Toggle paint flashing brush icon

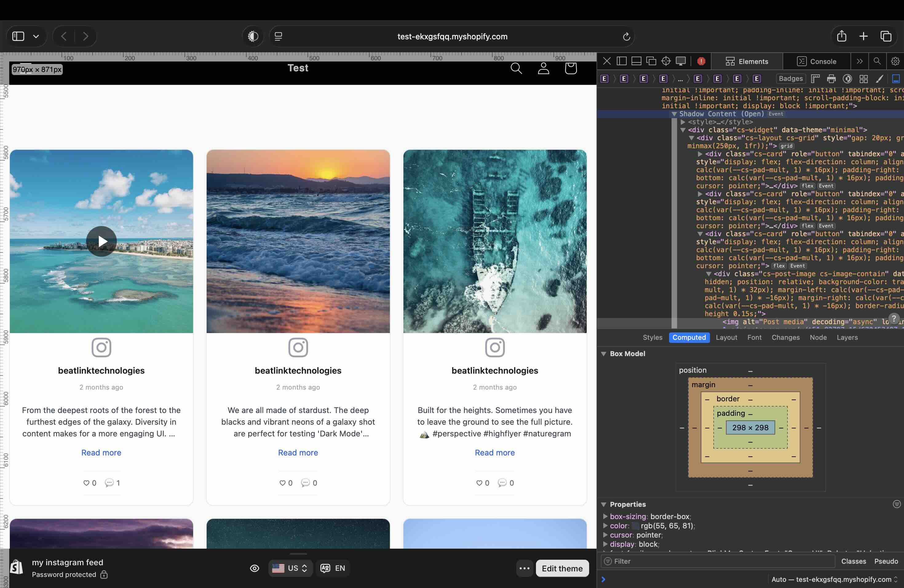(879, 79)
